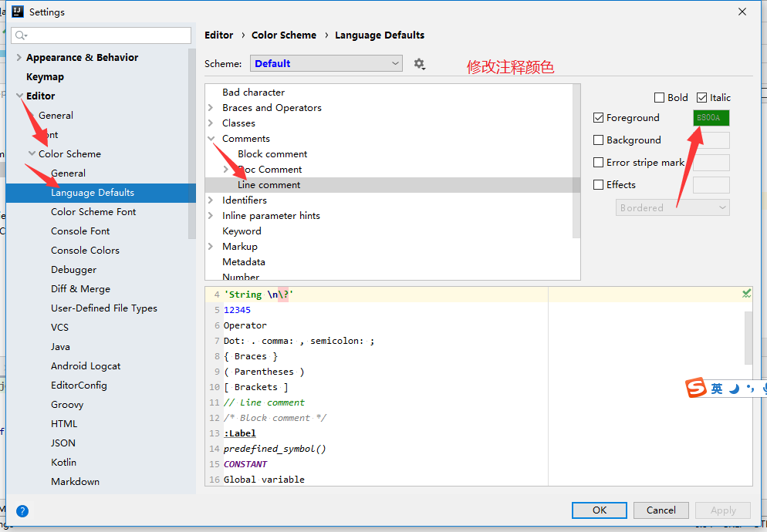Click the Cancel button

[x=661, y=510]
